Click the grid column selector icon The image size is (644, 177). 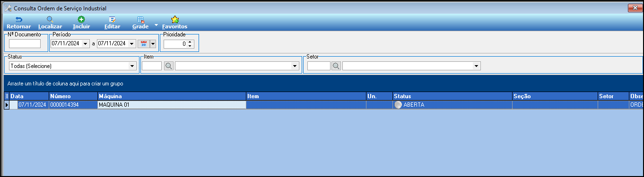[x=7, y=96]
